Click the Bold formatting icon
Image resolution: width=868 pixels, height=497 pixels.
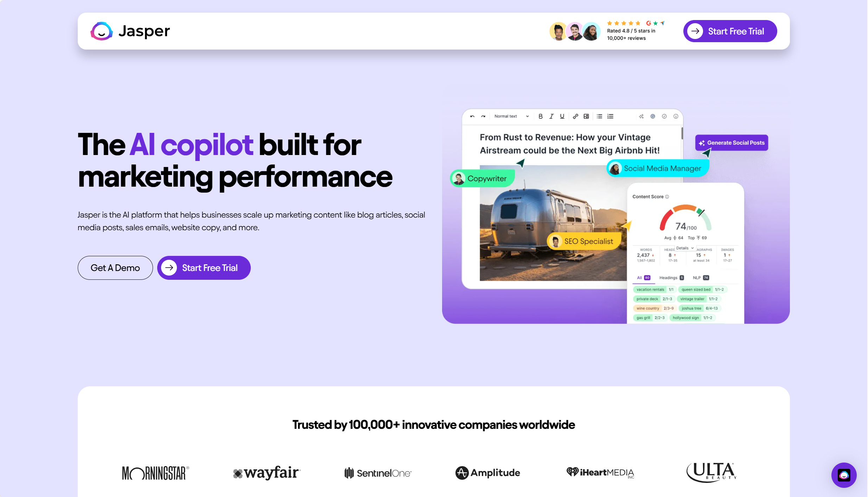pyautogui.click(x=540, y=116)
